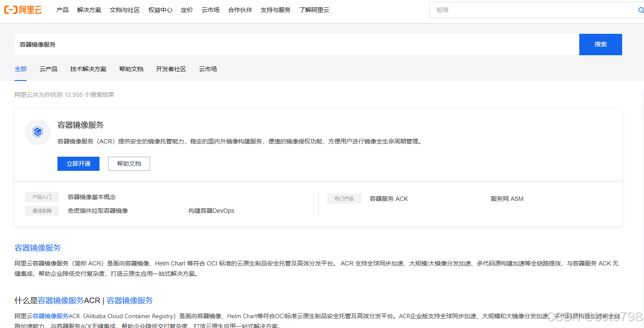Switch to the 技术解决方案 tab

tap(88, 69)
